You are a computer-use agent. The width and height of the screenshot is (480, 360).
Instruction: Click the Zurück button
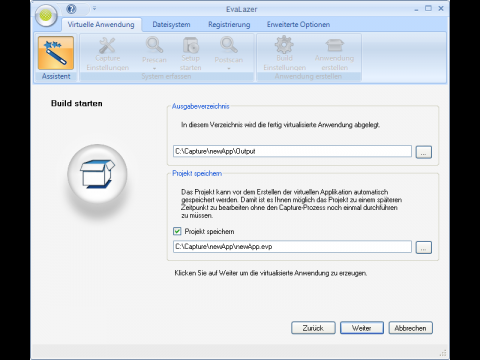coord(313,328)
